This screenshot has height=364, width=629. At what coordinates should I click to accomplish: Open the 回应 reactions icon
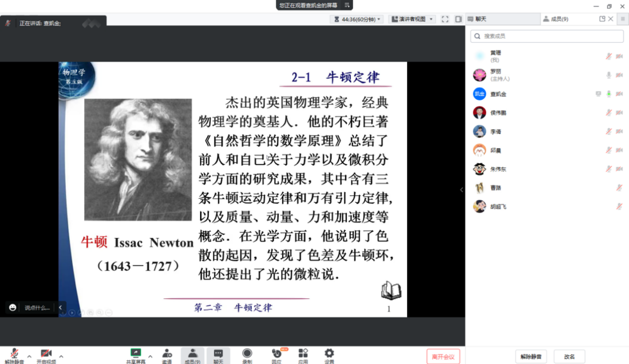(276, 353)
